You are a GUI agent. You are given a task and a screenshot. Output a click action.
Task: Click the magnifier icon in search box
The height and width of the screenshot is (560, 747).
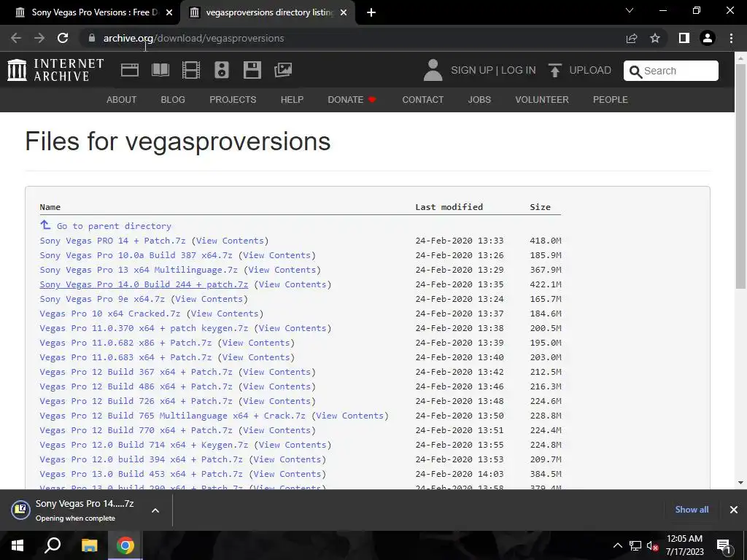point(635,71)
